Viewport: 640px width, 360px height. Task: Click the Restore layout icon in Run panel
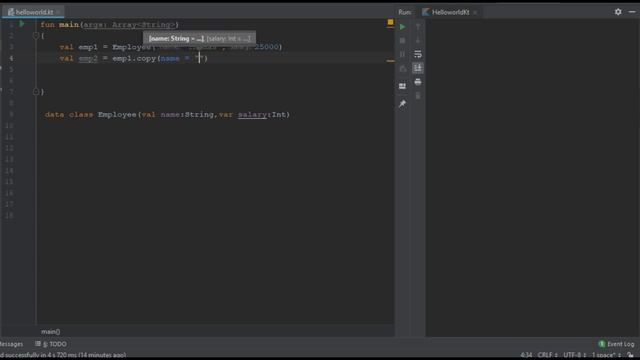(x=402, y=86)
